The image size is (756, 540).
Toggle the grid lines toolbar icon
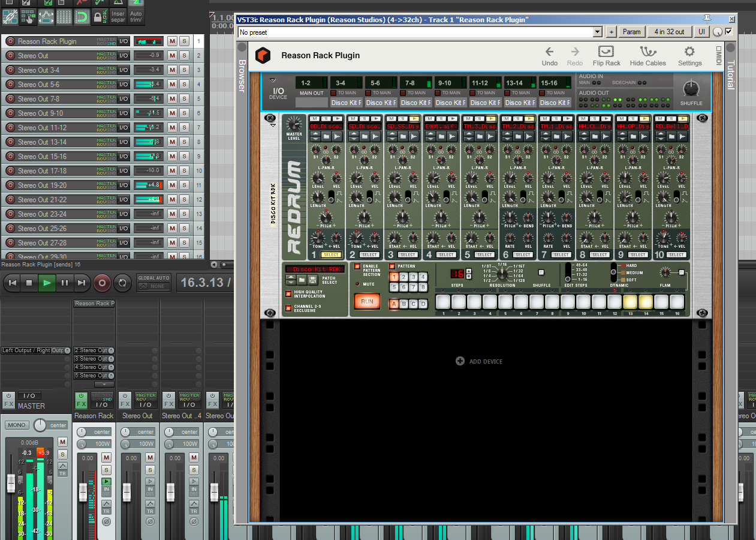pos(64,17)
